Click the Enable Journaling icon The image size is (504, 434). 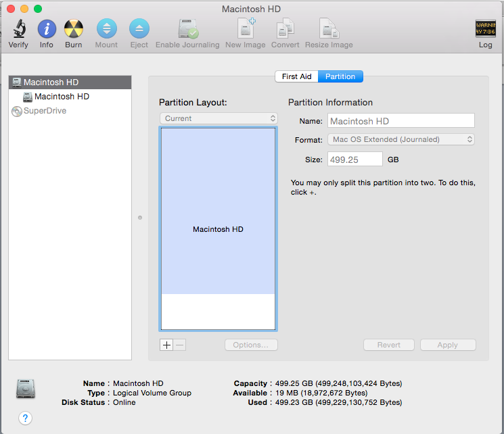pos(187,29)
